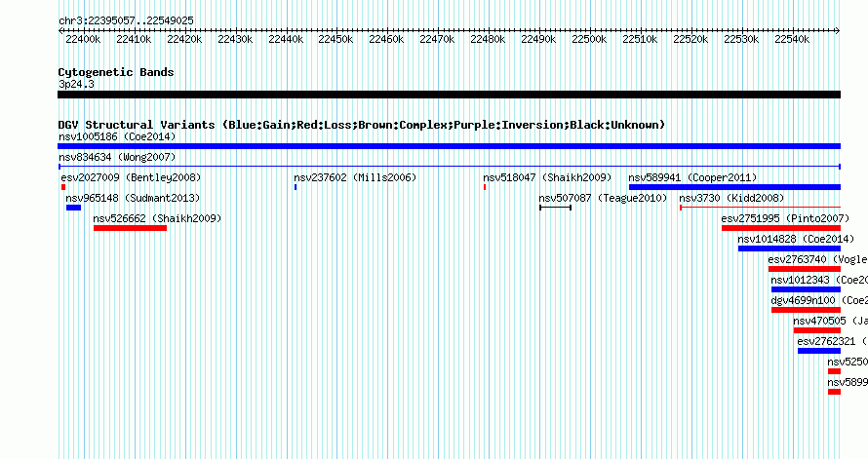The height and width of the screenshot is (459, 868).
Task: Click the blue nsv1014828 gain bar
Action: point(789,249)
